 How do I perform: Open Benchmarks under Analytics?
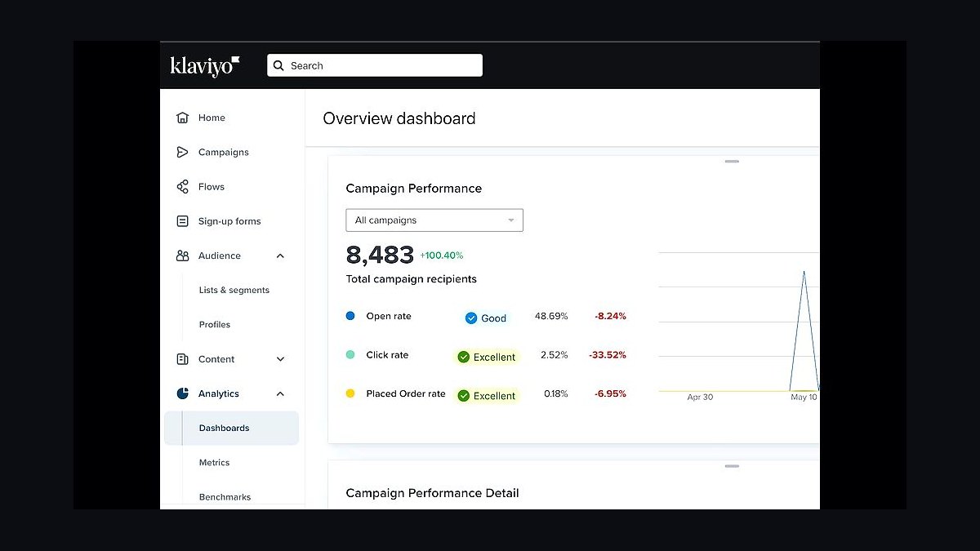(225, 496)
